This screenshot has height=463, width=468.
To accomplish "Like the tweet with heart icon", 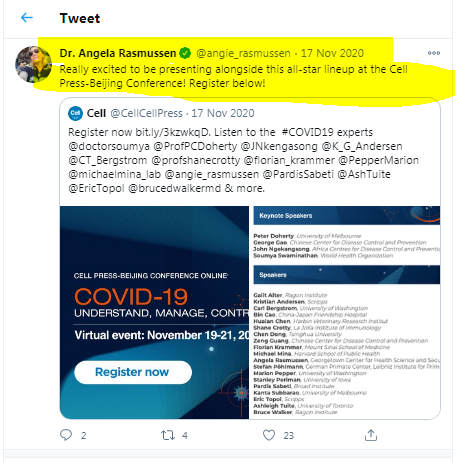I will coord(269,435).
